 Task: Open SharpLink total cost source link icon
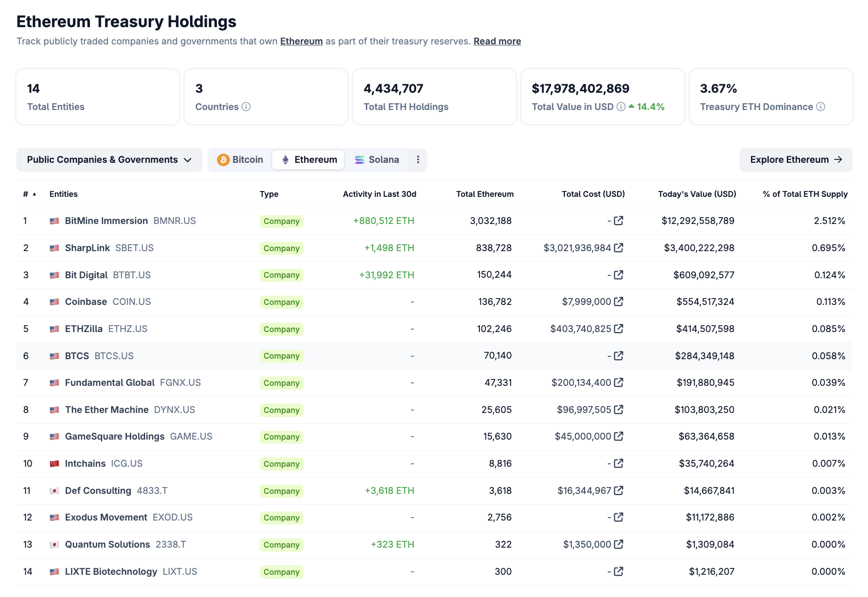(x=618, y=248)
